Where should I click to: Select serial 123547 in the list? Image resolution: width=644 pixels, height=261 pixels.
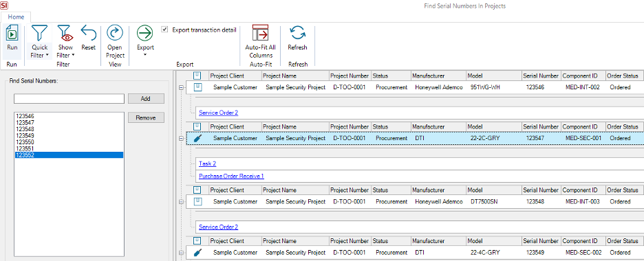[x=69, y=122]
